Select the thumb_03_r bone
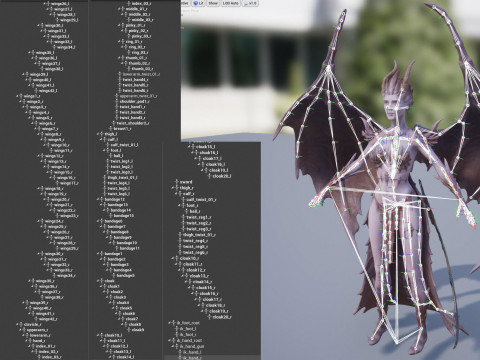Screen dimensions: 480x360 point(142,69)
